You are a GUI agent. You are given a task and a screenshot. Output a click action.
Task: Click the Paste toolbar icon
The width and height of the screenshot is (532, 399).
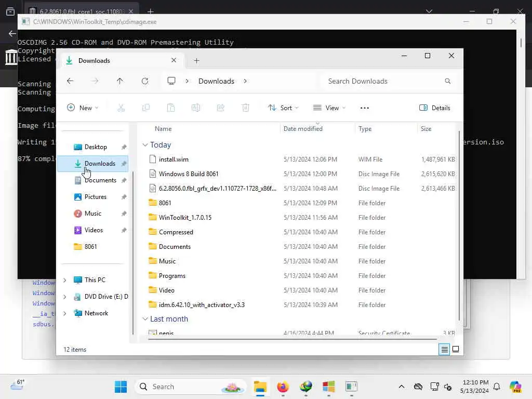point(171,108)
